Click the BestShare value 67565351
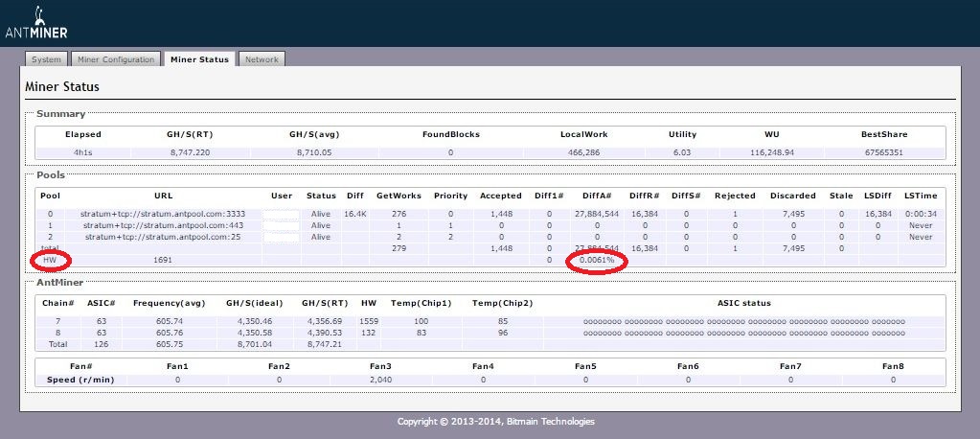980x439 pixels. click(x=884, y=152)
